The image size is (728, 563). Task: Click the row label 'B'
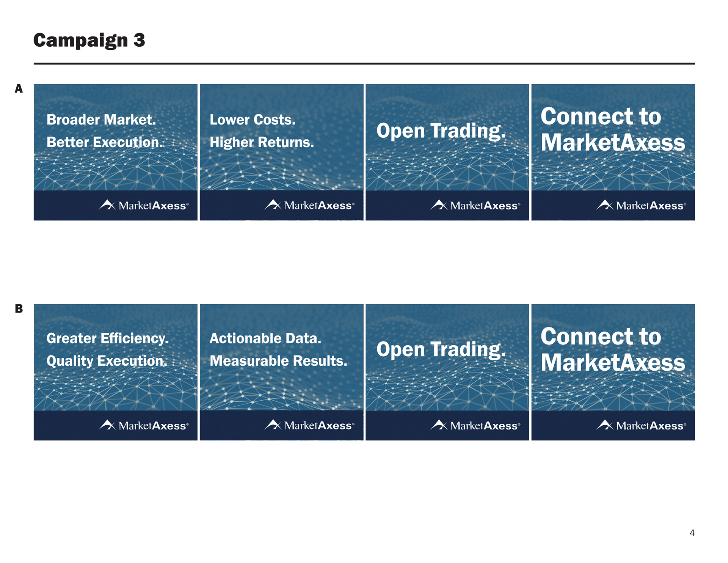pyautogui.click(x=19, y=309)
